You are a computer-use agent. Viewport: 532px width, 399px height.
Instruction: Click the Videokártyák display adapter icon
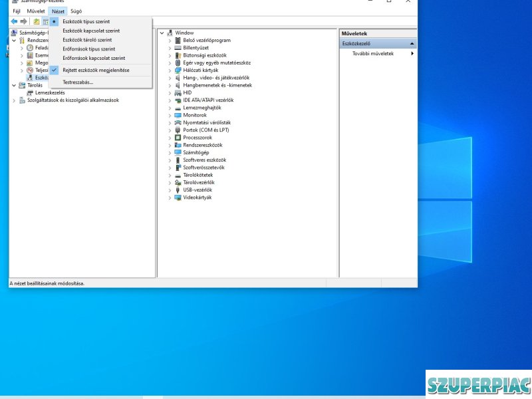[x=178, y=198]
